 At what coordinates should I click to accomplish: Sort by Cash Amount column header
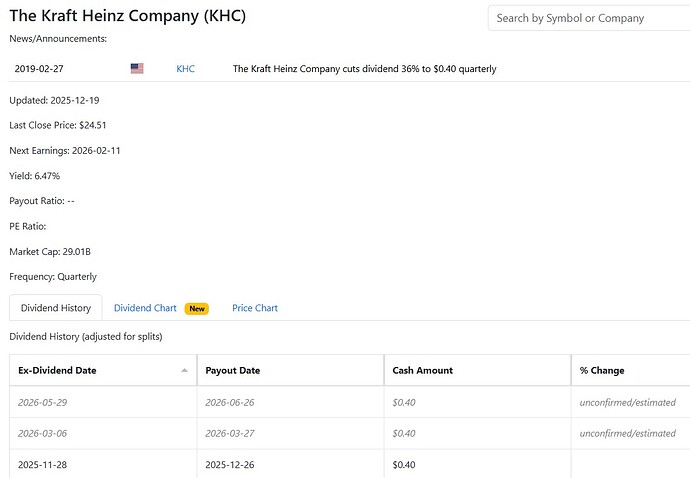pyautogui.click(x=477, y=371)
